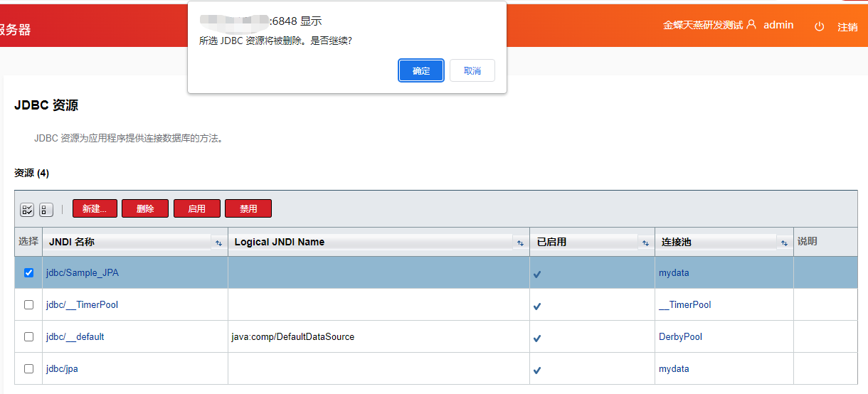Image resolution: width=868 pixels, height=394 pixels.
Task: Tick the jdbc/jpa row checkbox
Action: tap(29, 368)
